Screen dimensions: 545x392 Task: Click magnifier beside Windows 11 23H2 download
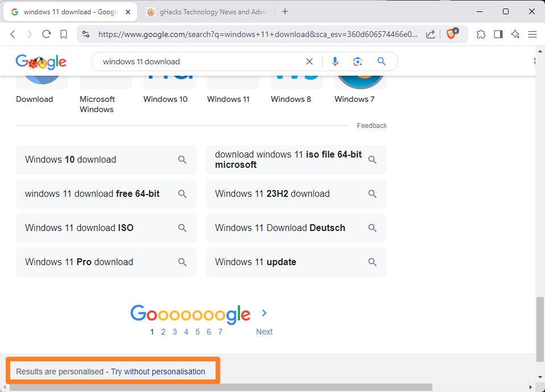[372, 193]
